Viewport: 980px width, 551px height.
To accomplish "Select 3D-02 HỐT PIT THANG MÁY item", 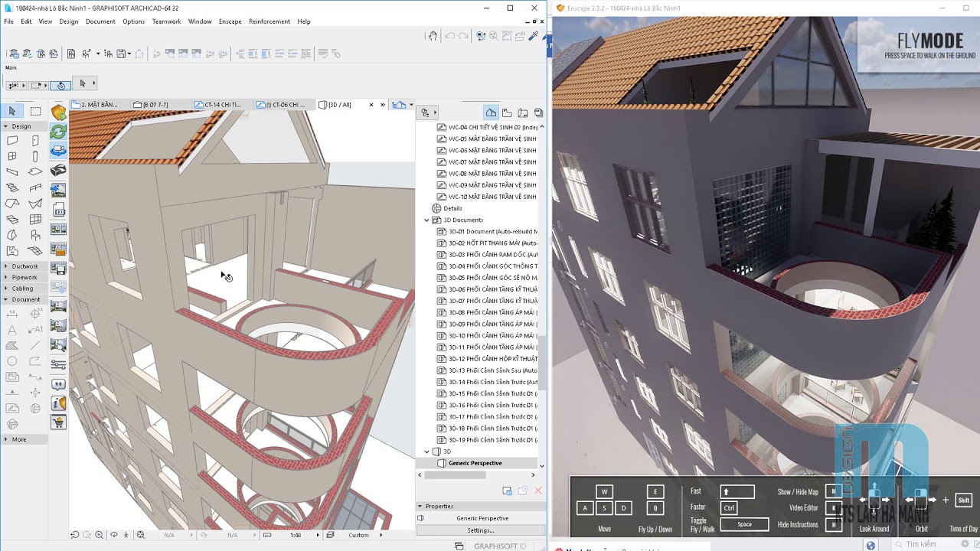I will (x=493, y=243).
